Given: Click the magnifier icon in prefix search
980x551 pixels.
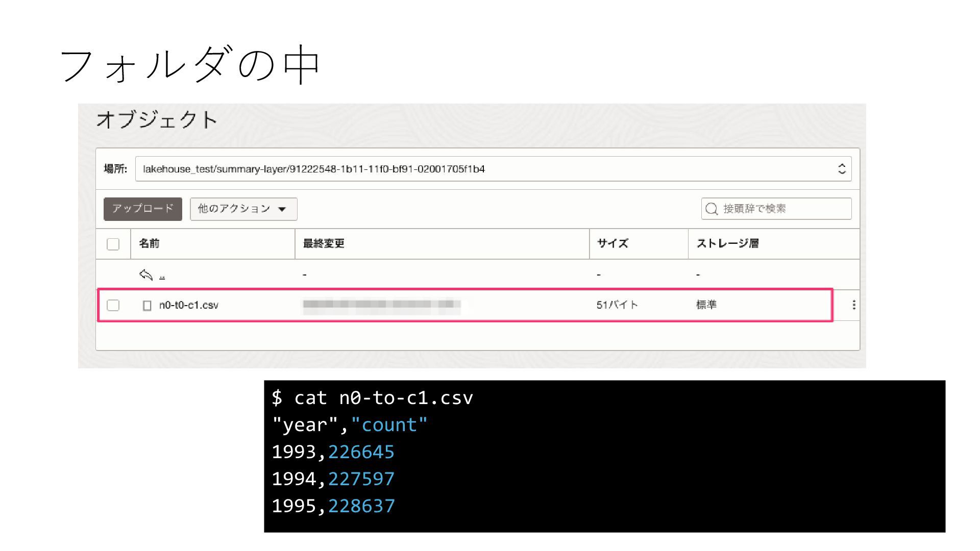Looking at the screenshot, I should (711, 209).
